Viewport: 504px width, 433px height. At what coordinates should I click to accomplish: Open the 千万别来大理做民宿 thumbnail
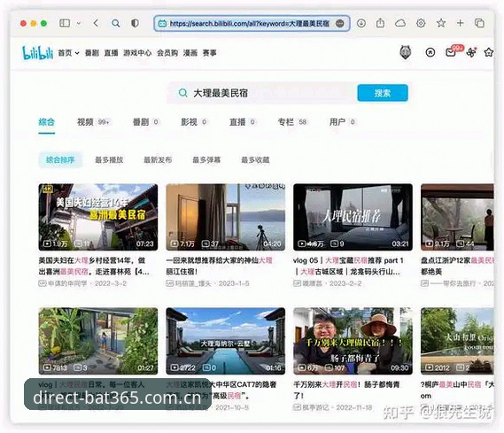point(353,341)
